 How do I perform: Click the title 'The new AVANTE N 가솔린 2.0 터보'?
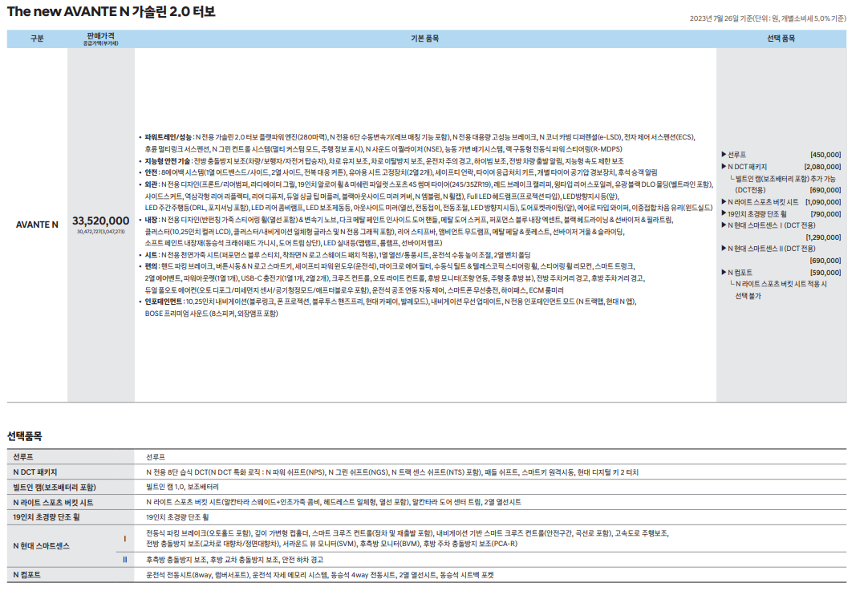click(112, 11)
